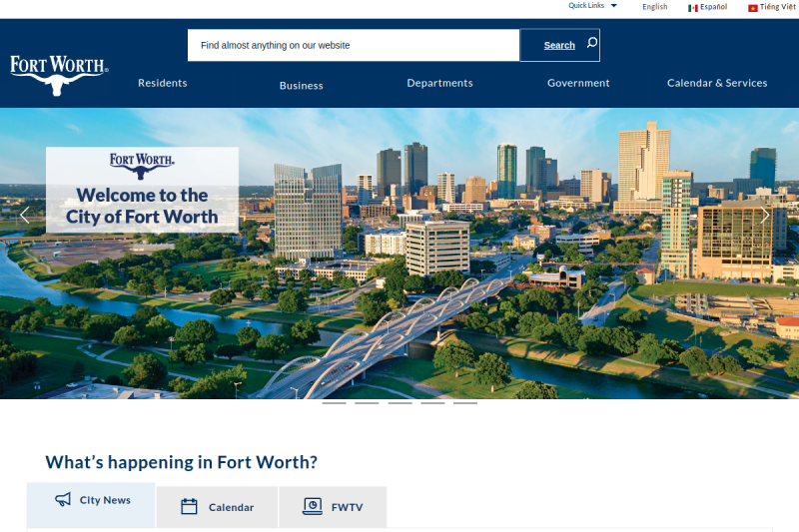
Task: Expand the Quick Links dropdown arrow
Action: 614,6
